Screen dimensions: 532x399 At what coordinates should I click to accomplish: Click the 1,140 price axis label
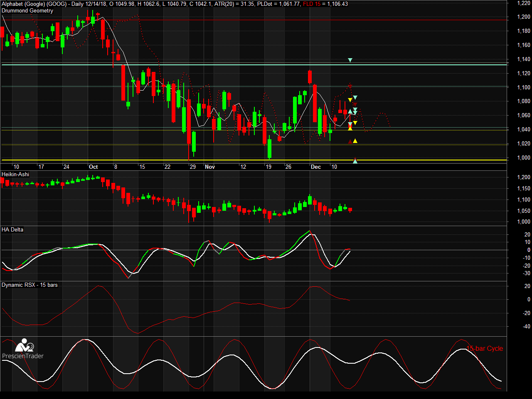coord(524,59)
